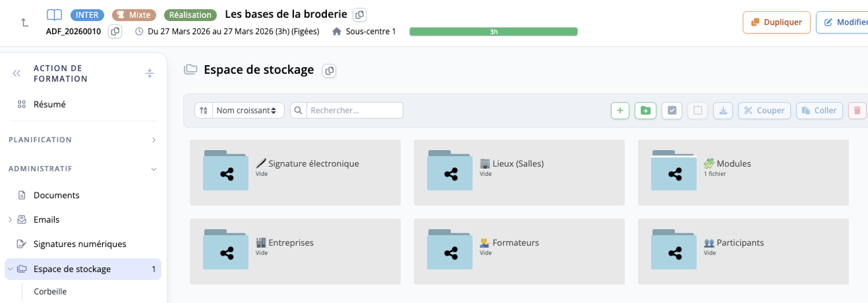Copy the Espace de stockage heading link
868x303 pixels.
[x=329, y=71]
